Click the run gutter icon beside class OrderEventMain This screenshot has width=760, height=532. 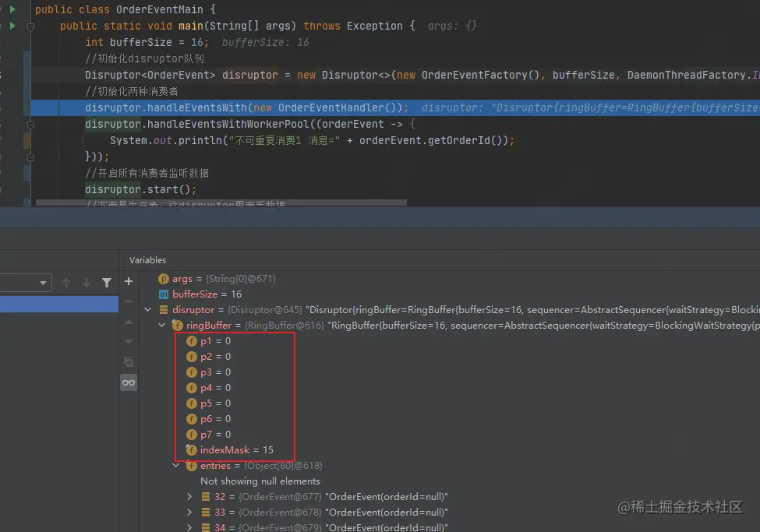coord(12,9)
